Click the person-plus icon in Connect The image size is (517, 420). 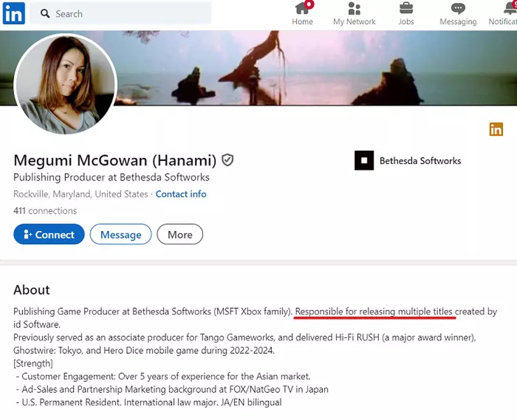coord(27,235)
